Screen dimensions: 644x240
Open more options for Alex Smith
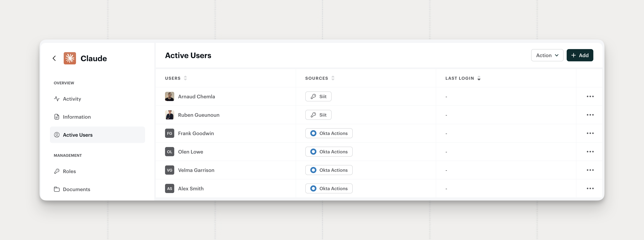590,189
